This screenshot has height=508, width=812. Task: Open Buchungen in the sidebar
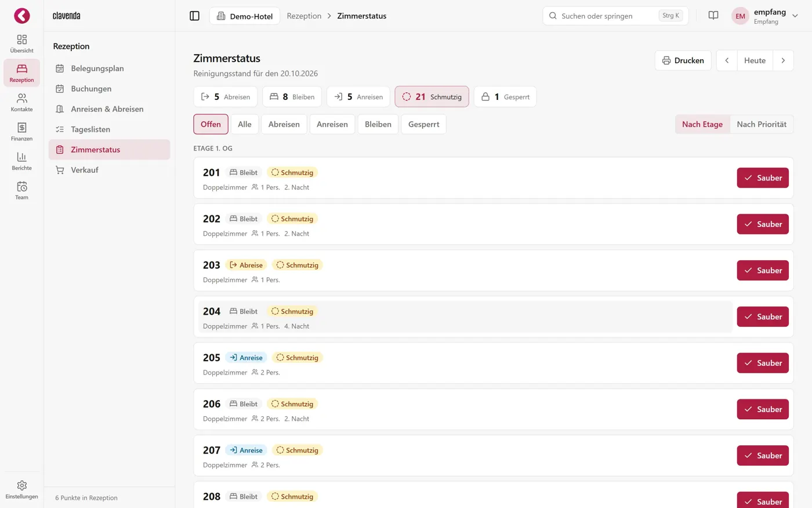coord(109,89)
